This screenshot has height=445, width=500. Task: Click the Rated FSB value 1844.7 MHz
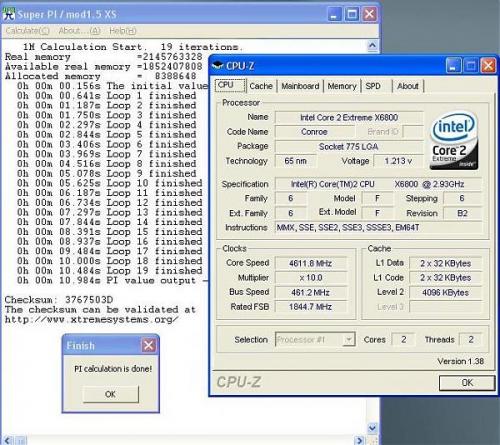310,307
